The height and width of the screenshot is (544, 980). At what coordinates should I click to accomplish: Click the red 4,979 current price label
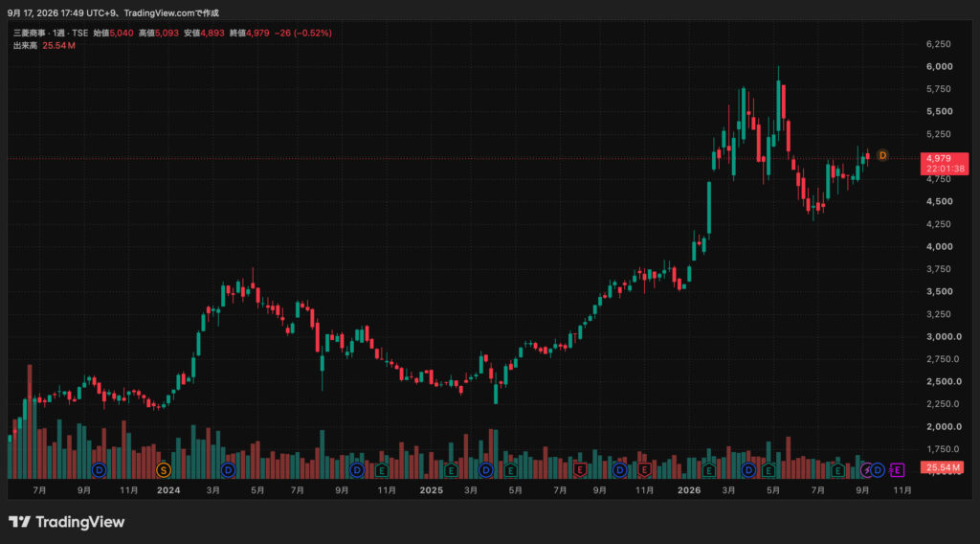click(939, 158)
